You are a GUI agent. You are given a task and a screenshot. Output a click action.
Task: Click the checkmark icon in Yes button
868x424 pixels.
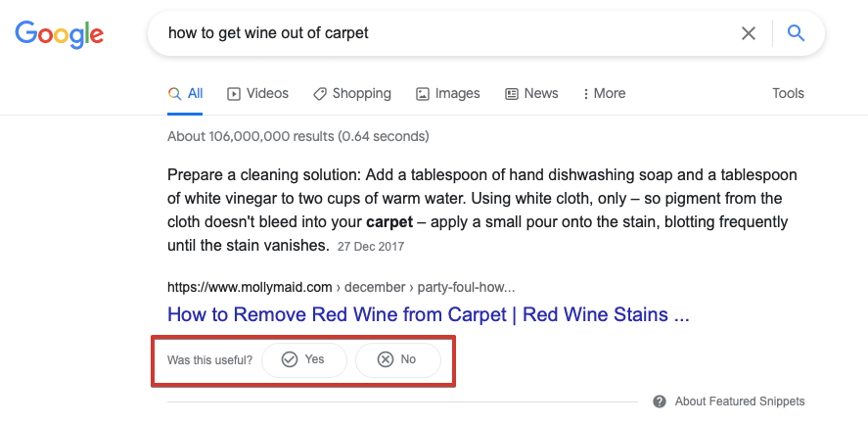[x=290, y=359]
